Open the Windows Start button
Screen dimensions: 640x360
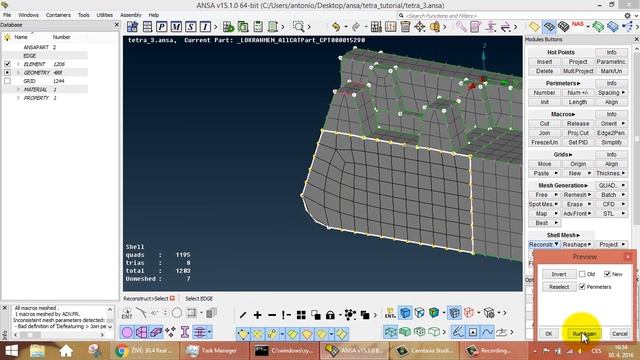[x=11, y=351]
